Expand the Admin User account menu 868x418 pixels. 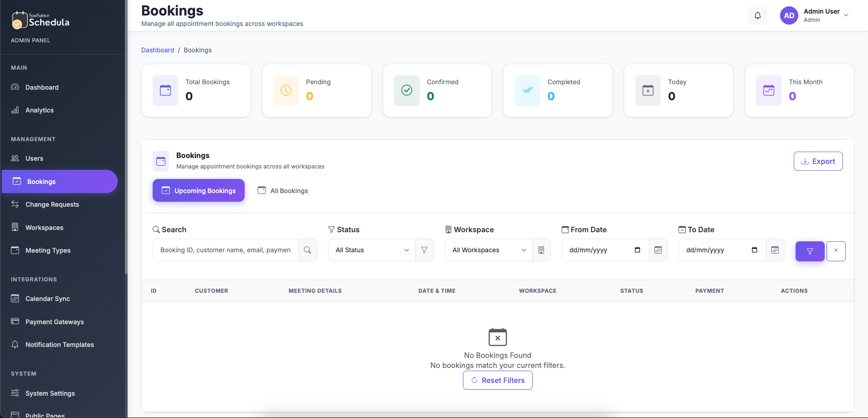coord(825,15)
